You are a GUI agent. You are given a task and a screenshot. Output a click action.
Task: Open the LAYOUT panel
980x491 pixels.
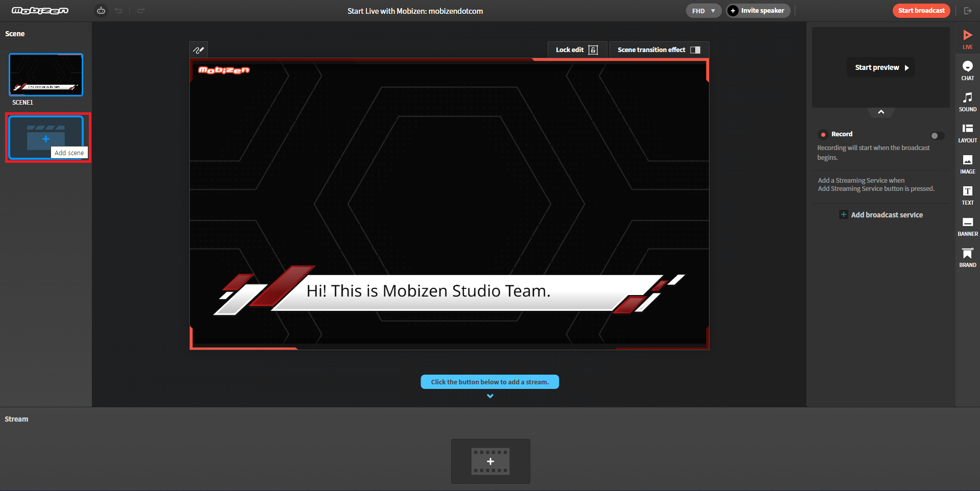click(968, 133)
